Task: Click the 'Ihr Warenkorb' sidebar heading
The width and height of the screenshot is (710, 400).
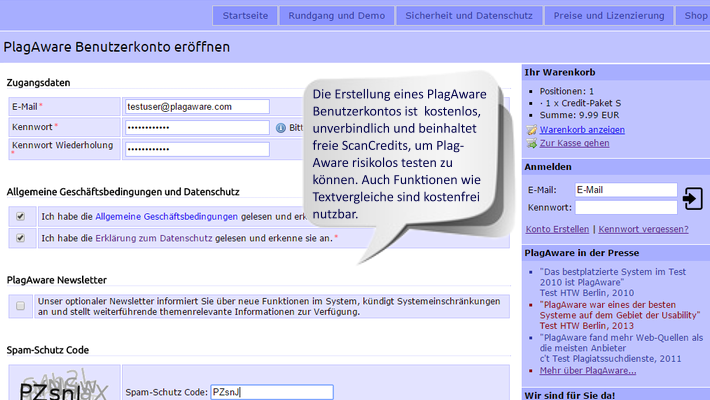Action: (560, 72)
